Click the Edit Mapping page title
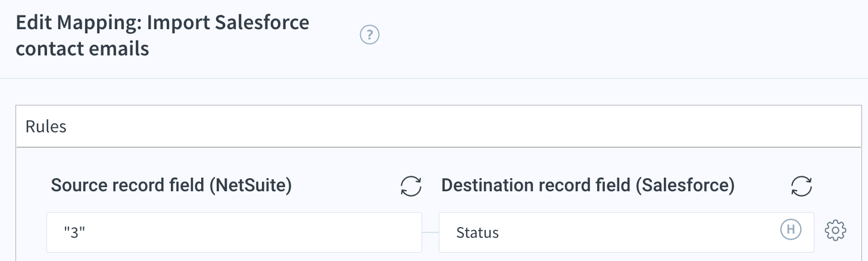 163,36
